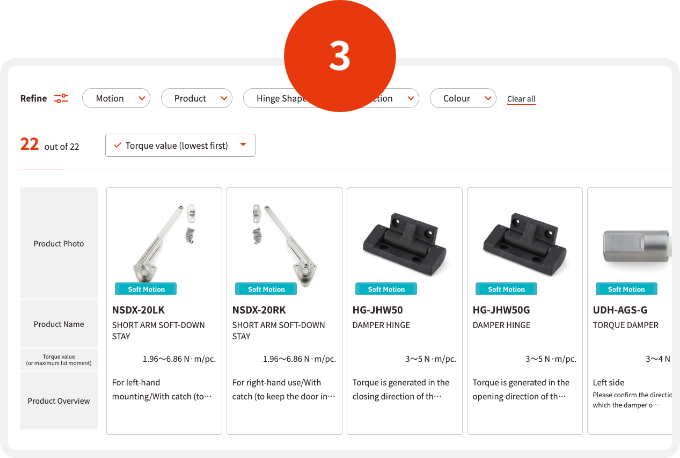
Task: Click the Soft Motion badge on UDH-AGS-G
Action: [x=627, y=289]
